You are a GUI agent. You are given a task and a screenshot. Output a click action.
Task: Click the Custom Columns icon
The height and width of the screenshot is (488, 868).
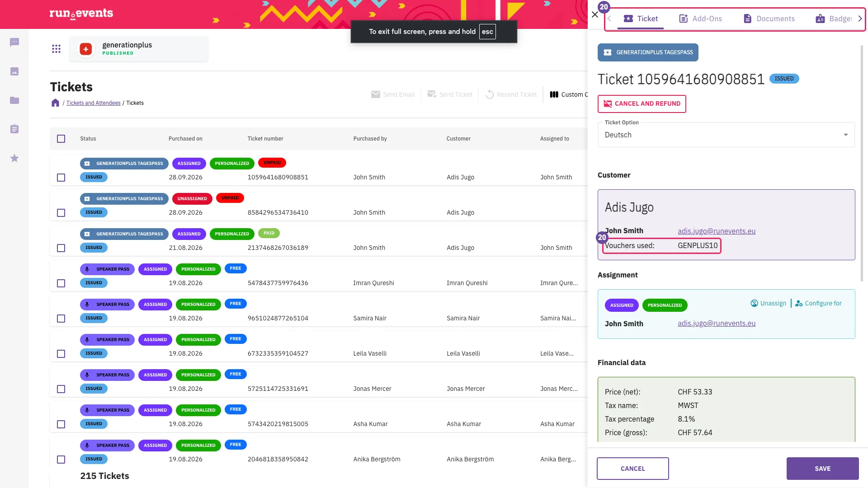[x=554, y=94]
